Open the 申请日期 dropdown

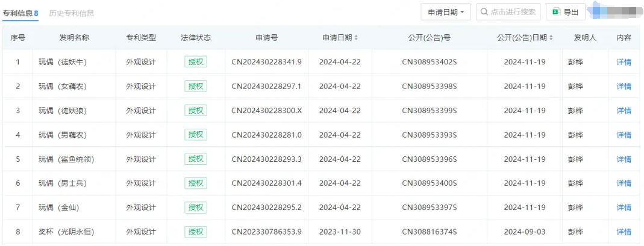click(446, 12)
